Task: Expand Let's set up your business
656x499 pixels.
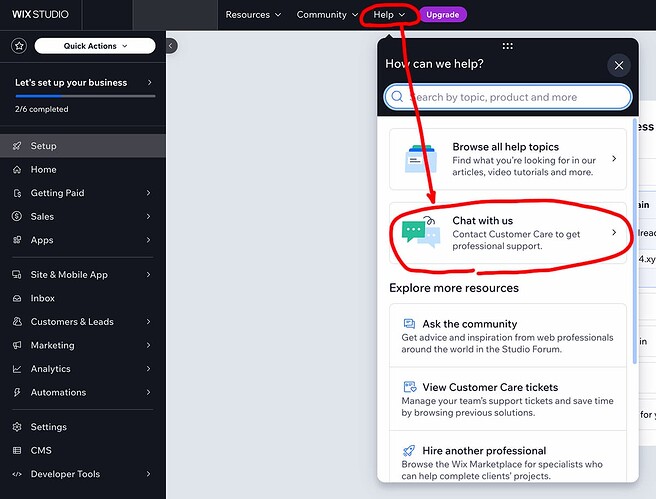Action: click(83, 82)
